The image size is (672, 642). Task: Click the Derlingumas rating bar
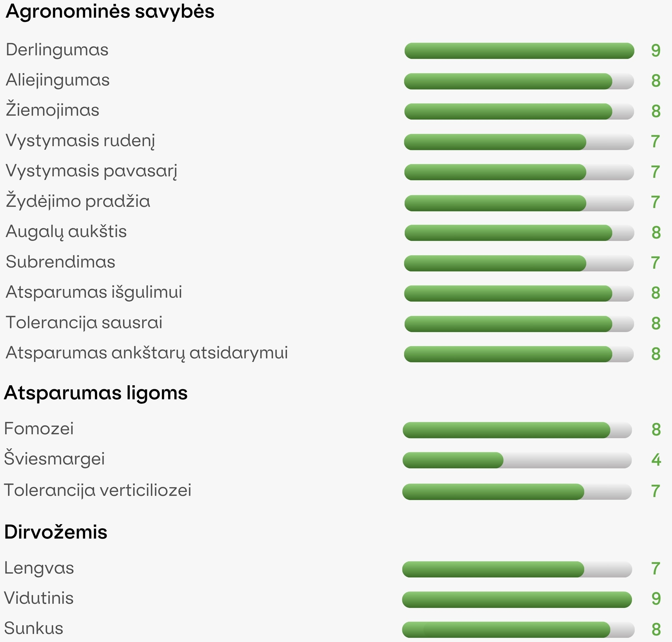pyautogui.click(x=519, y=51)
